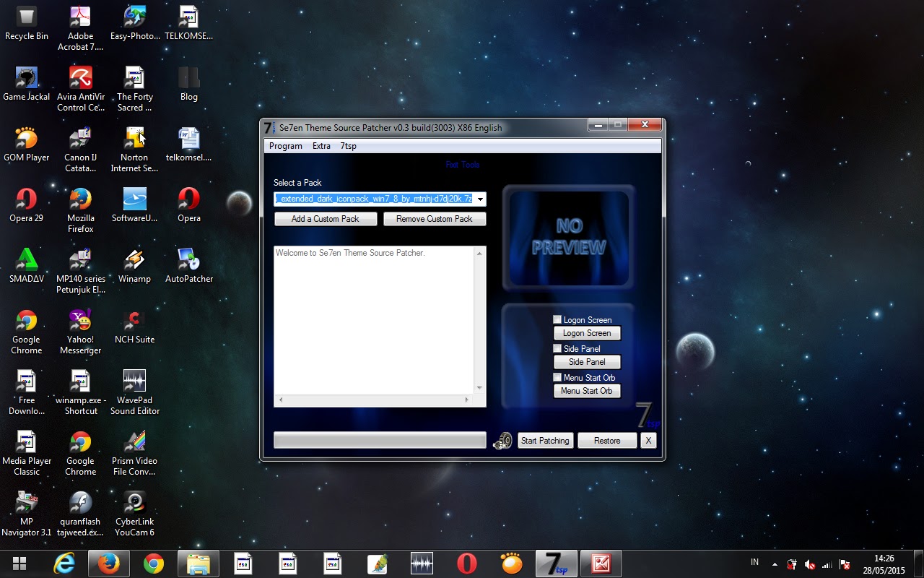Open the Windows Start button
924x578 pixels.
tap(19, 564)
